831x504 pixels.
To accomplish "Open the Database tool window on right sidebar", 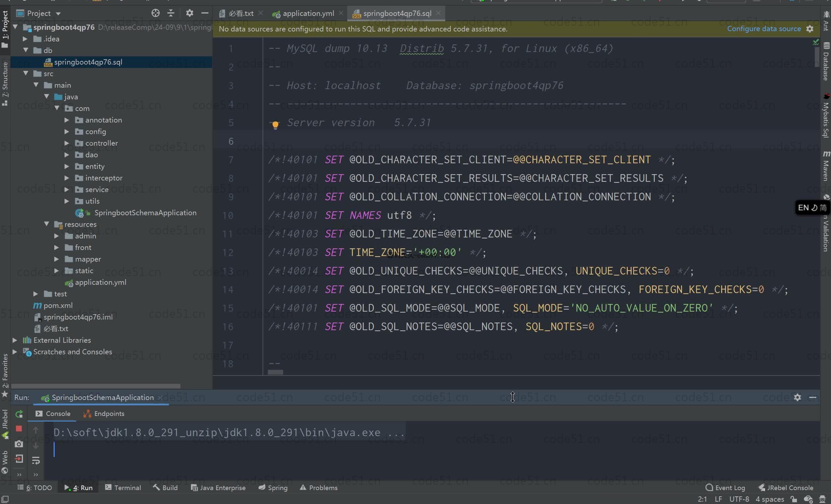I will point(826,62).
